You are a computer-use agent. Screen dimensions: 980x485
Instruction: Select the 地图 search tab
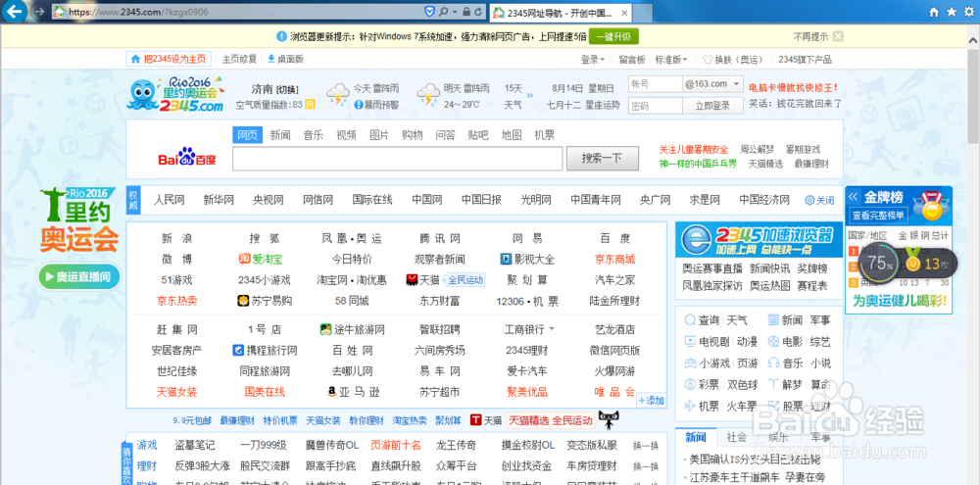[512, 134]
